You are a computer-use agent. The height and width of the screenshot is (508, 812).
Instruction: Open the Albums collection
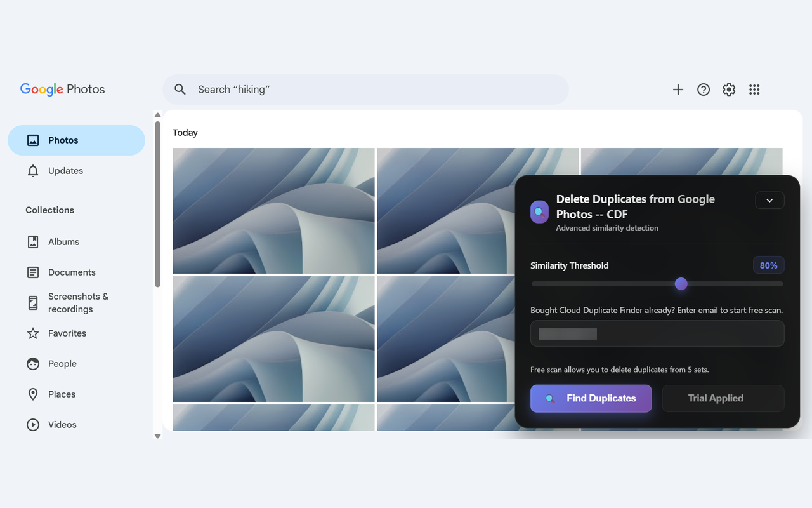click(x=76, y=242)
